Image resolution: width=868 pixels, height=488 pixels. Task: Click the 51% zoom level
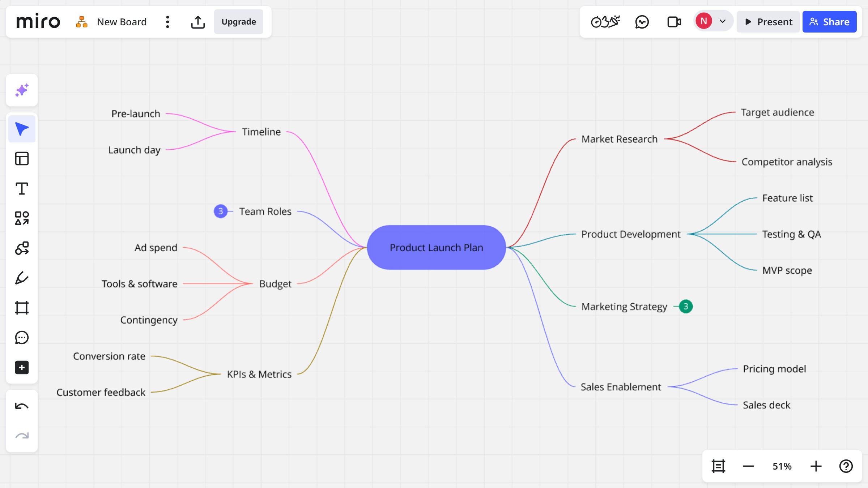(x=782, y=466)
